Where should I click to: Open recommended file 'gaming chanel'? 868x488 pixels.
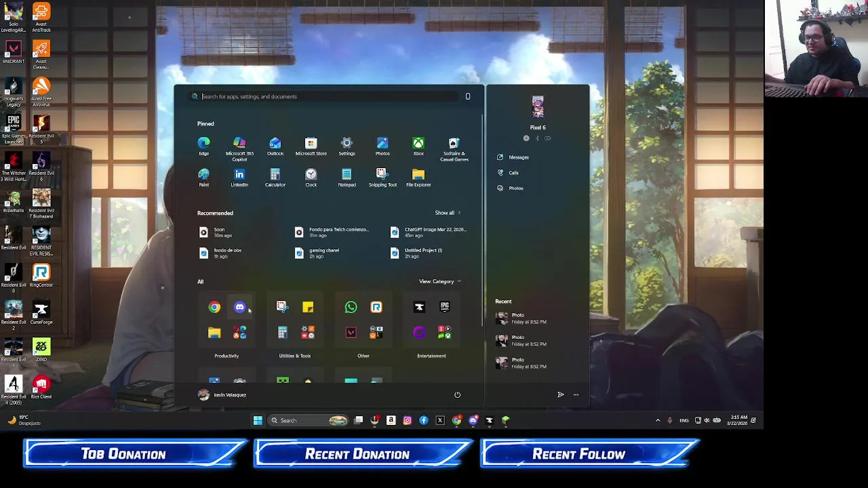click(317, 253)
